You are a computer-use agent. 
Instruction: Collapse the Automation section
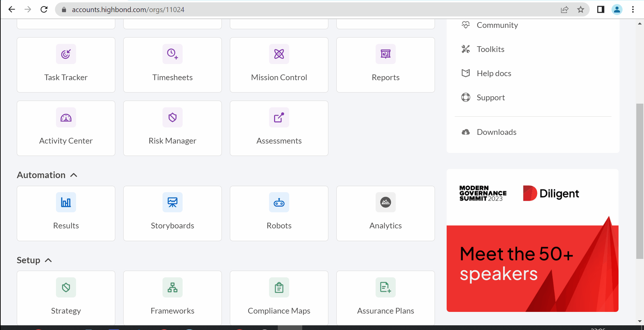[74, 175]
